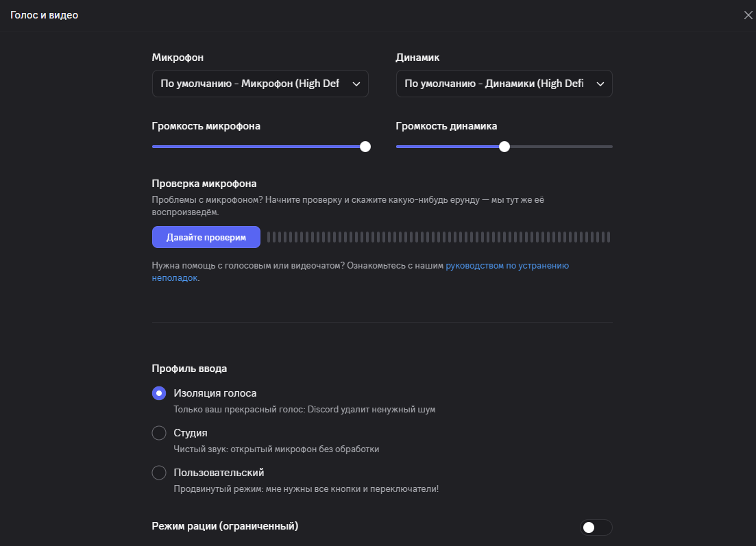The width and height of the screenshot is (756, 546).
Task: Choose the Студия input profile radio button
Action: coord(159,433)
